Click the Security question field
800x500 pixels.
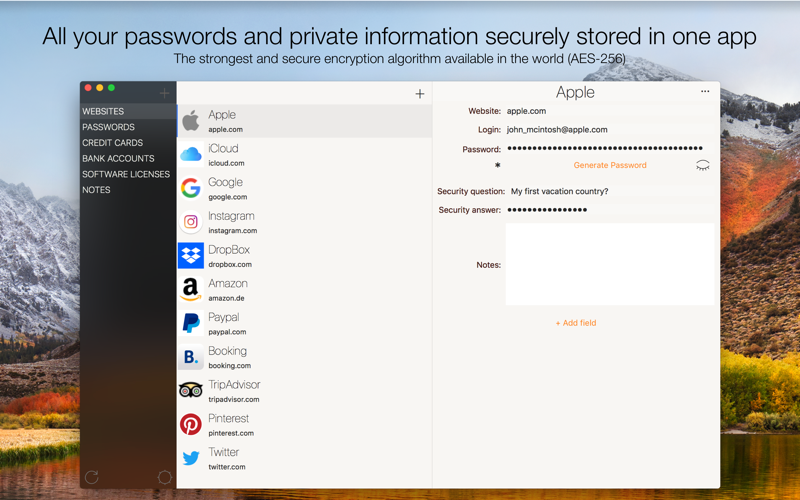610,191
